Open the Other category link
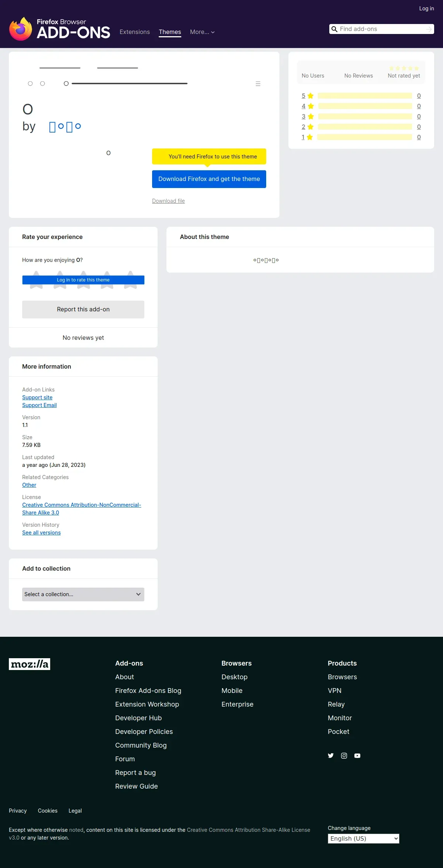The image size is (443, 868). (x=29, y=485)
